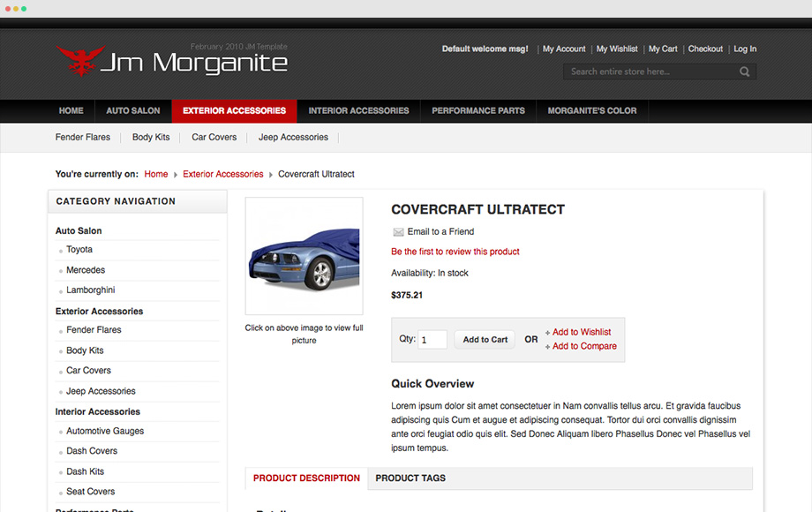This screenshot has height=512, width=812.
Task: Select the Exterior Accessories heading in the sidebar
Action: 100,311
